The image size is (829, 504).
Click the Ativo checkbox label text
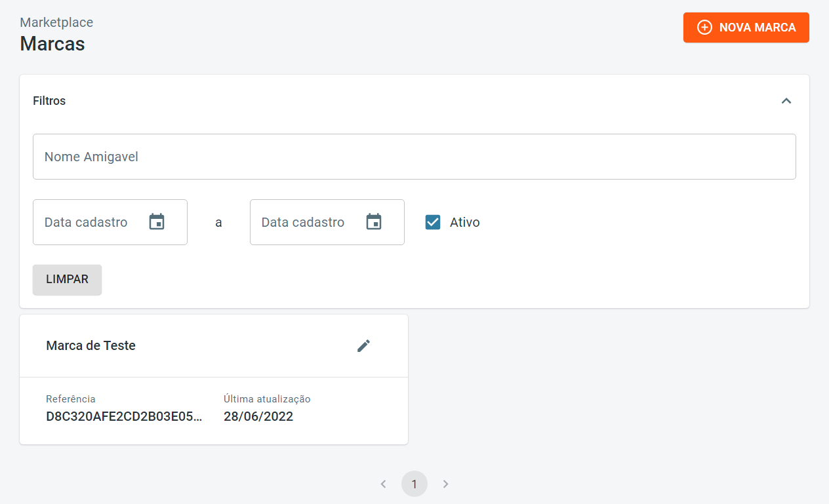(464, 223)
